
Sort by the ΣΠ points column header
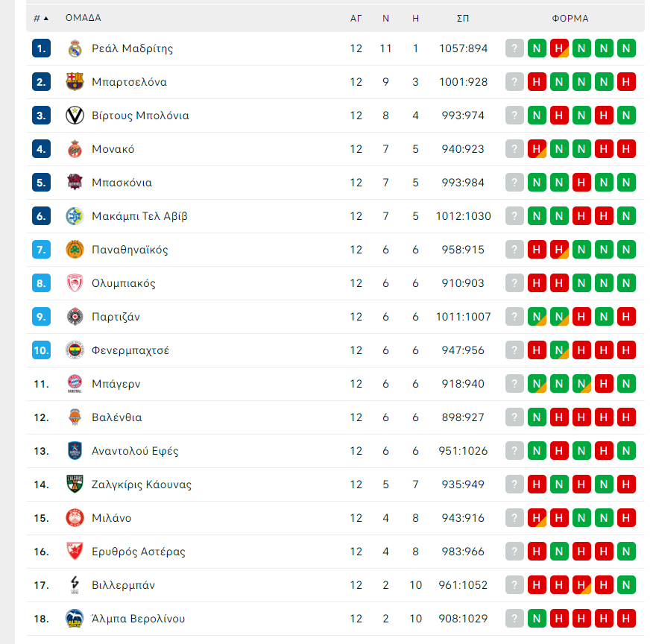click(463, 18)
